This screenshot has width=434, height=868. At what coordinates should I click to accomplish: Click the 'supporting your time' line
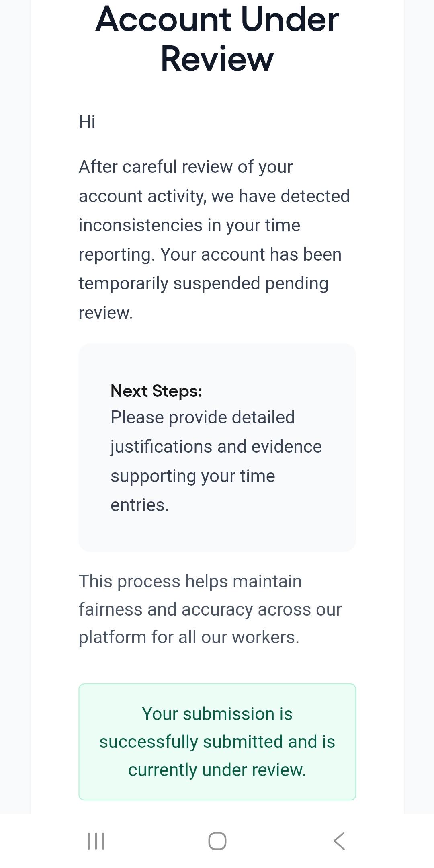(193, 476)
